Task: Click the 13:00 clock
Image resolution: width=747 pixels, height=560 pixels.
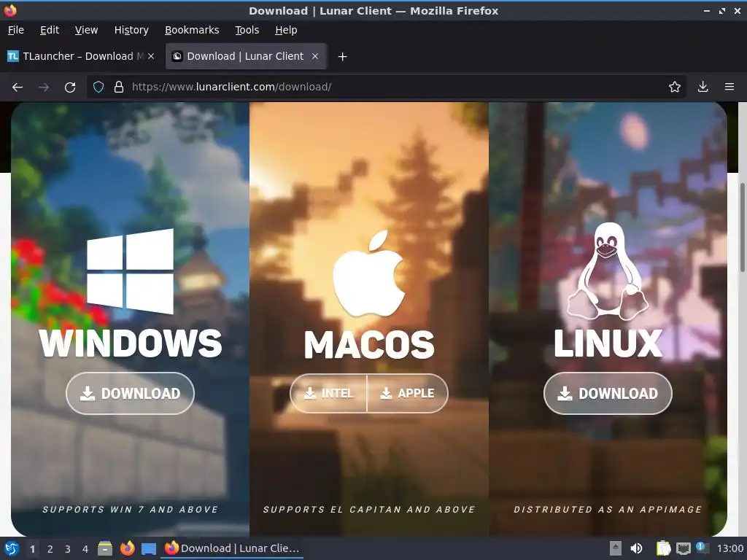Action: pos(729,548)
